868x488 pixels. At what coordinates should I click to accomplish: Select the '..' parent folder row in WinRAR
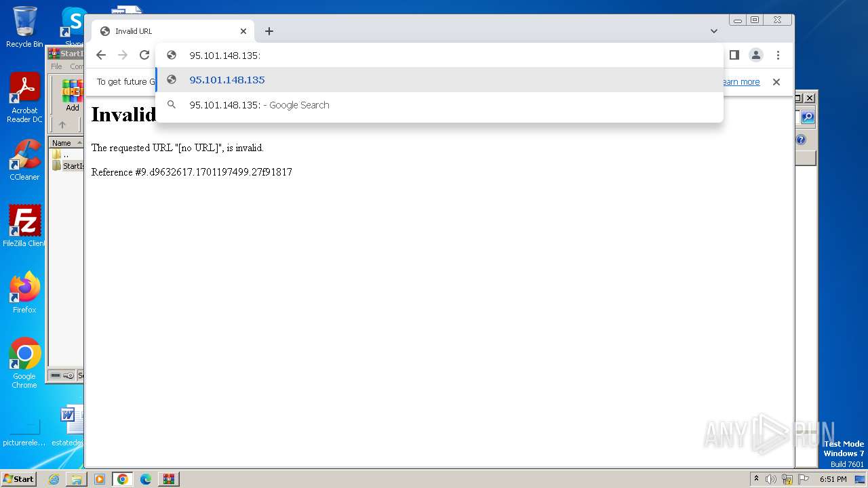66,155
